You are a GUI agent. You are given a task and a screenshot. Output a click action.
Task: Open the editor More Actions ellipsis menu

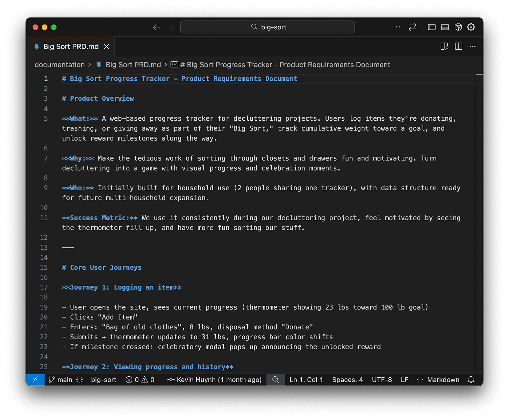point(473,46)
